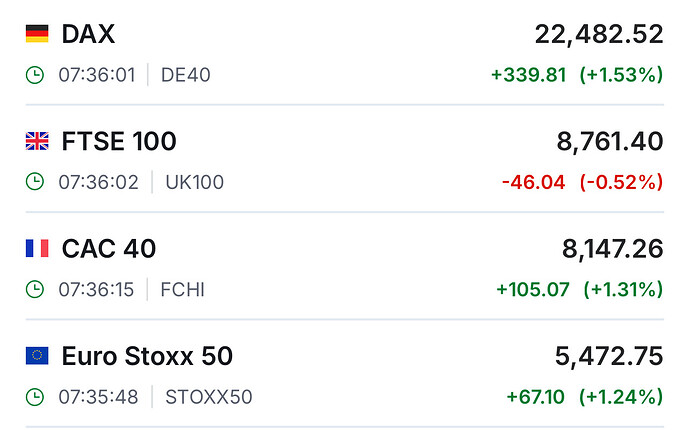The height and width of the screenshot is (430, 690).
Task: Click the EU flag icon beside Euro Stoxx 50
Action: (x=37, y=356)
